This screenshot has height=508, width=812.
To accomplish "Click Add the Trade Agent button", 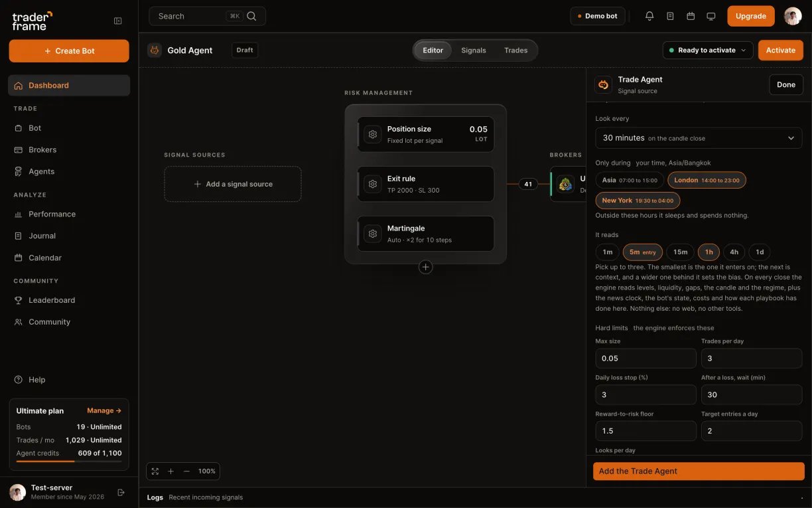I will coord(699,471).
